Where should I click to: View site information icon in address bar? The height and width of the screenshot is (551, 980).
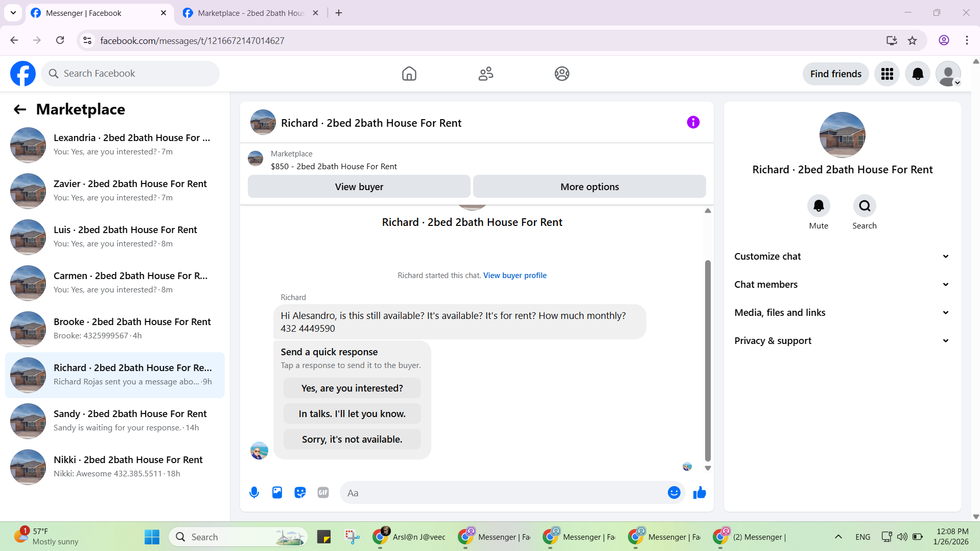click(x=87, y=40)
